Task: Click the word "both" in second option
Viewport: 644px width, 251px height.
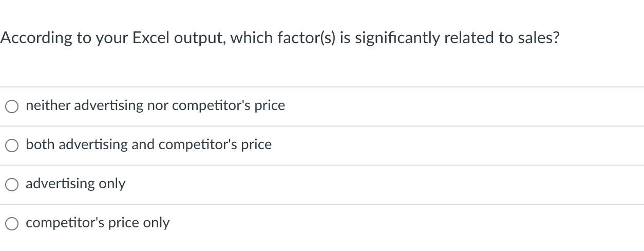Action: tap(41, 145)
